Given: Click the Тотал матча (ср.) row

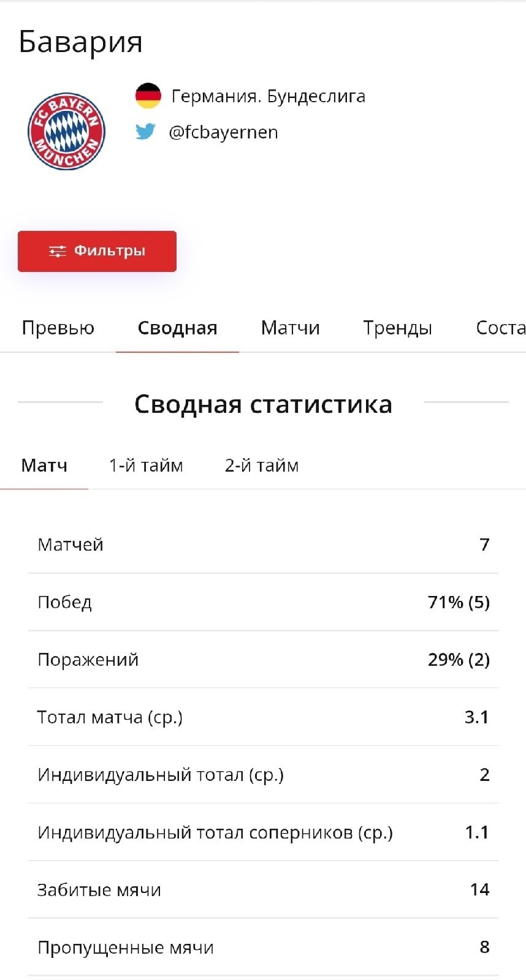Looking at the screenshot, I should pyautogui.click(x=263, y=717).
